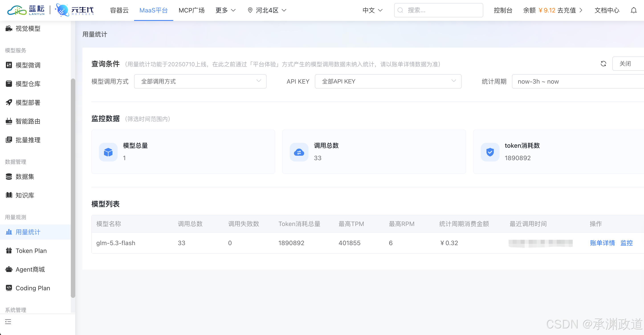Image resolution: width=644 pixels, height=335 pixels.
Task: Click the search magnifier icon
Action: point(400,10)
